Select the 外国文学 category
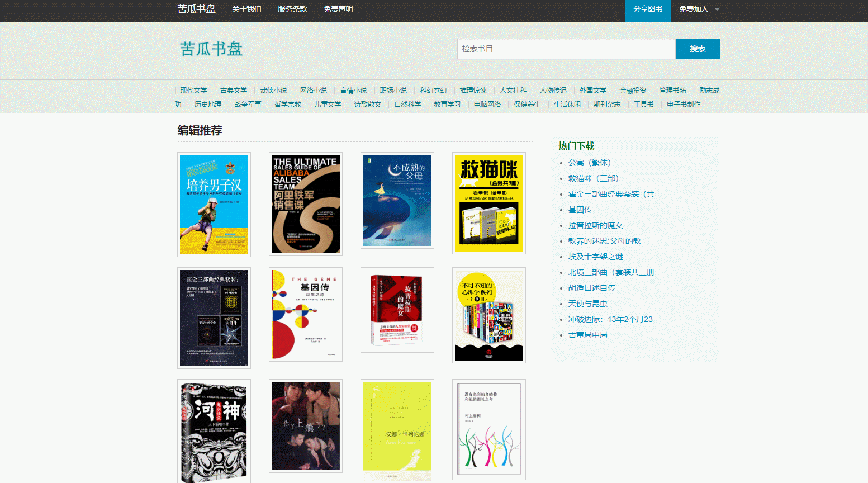The width and height of the screenshot is (868, 483). [593, 91]
